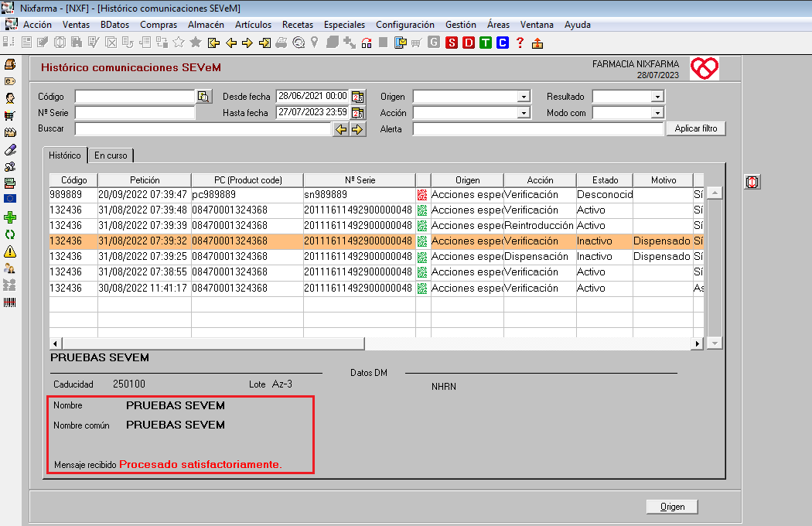Click the table's scroll left arrow
The image size is (812, 526).
[56, 343]
